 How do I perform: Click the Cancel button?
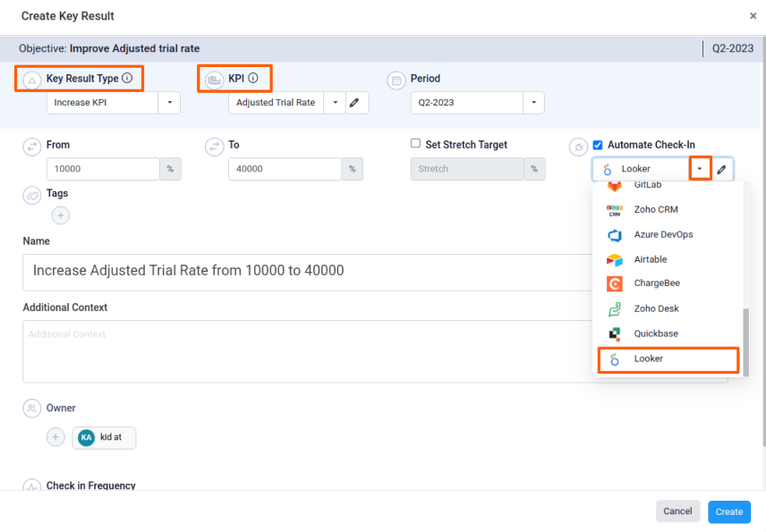(677, 511)
